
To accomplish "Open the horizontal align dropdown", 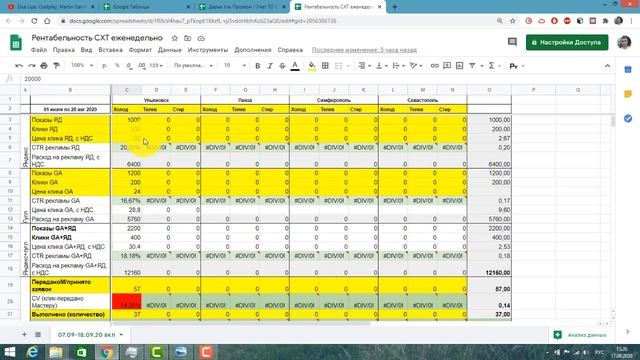I will (364, 66).
